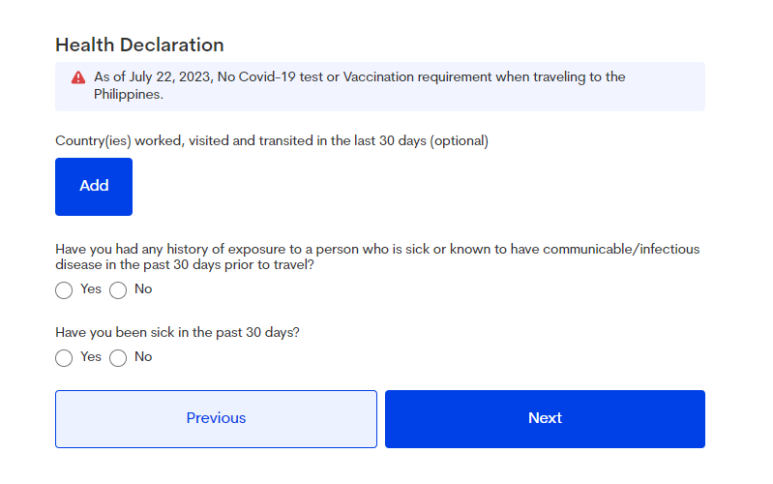Image resolution: width=773 pixels, height=484 pixels.
Task: Select Yes radio for exposure history question
Action: pos(64,290)
